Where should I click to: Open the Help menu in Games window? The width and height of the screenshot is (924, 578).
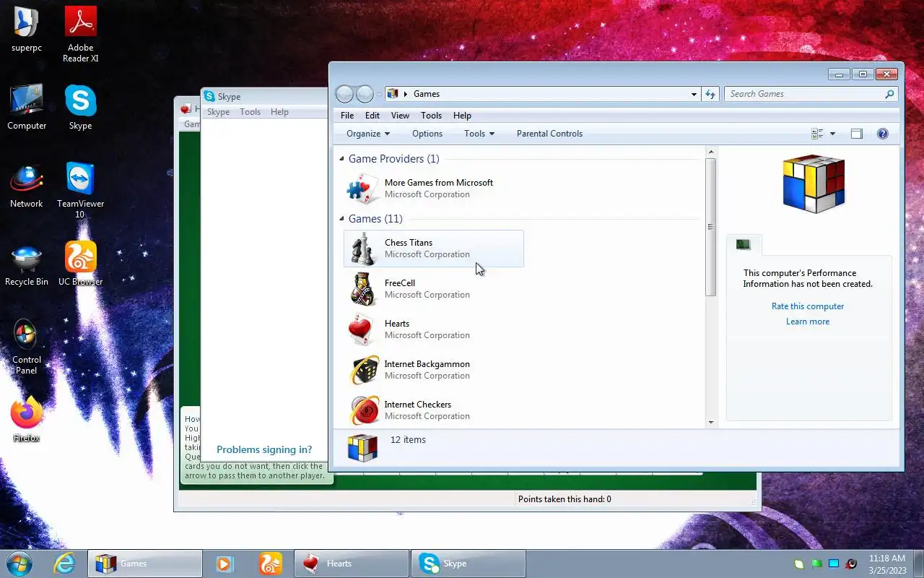[462, 116]
